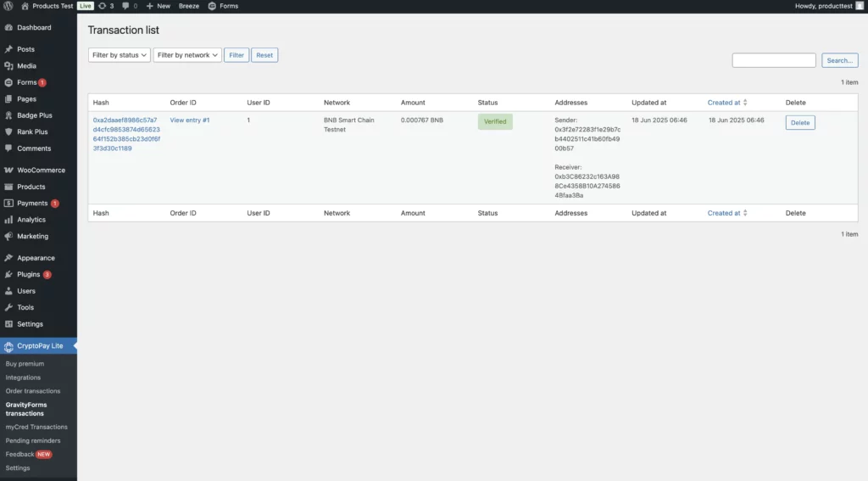Go to WooCommerce menu

41,170
